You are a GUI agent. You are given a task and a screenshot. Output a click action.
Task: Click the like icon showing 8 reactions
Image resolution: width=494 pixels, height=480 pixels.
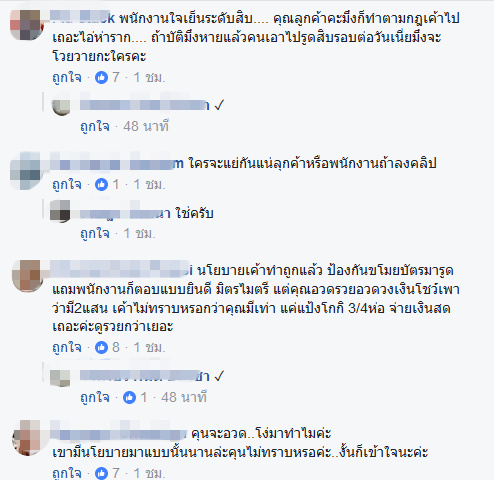tap(101, 348)
